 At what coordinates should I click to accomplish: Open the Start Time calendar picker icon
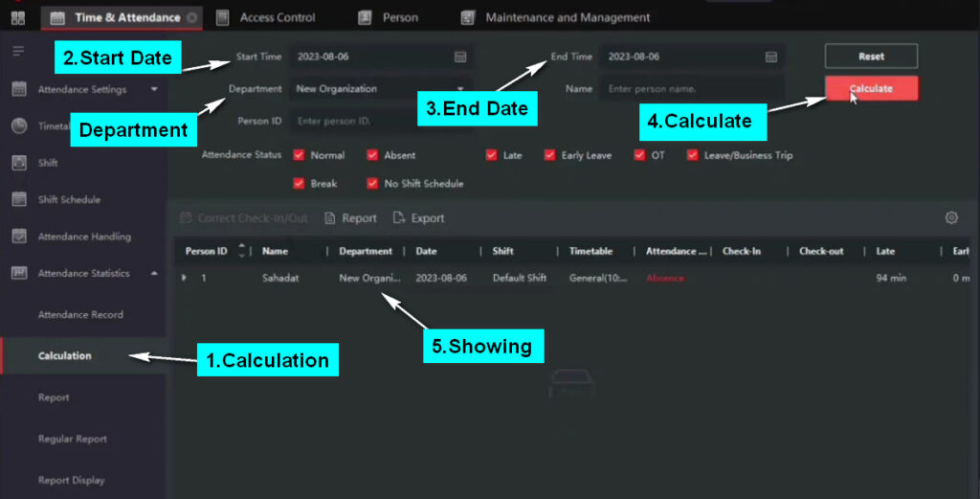[x=460, y=57]
